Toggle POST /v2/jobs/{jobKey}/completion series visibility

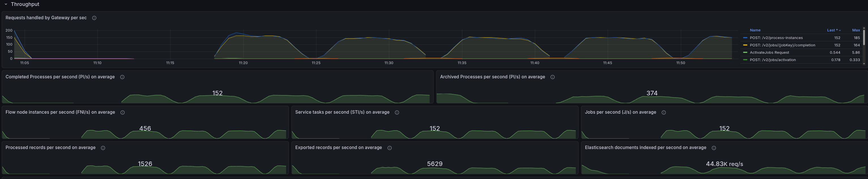pyautogui.click(x=782, y=46)
